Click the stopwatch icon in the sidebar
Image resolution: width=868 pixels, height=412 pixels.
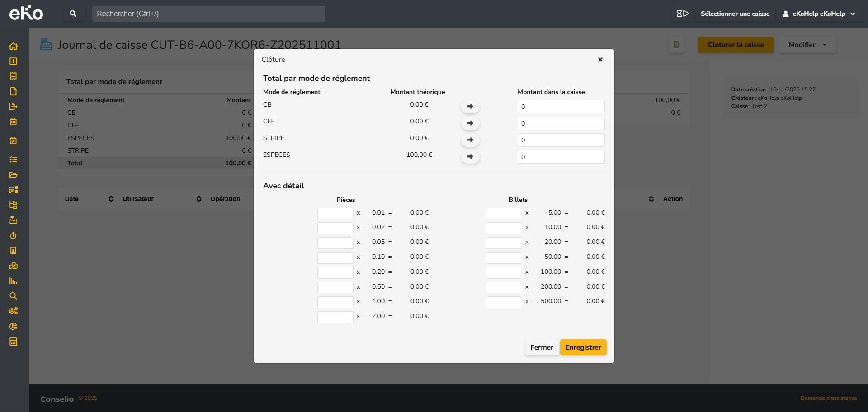pyautogui.click(x=13, y=235)
